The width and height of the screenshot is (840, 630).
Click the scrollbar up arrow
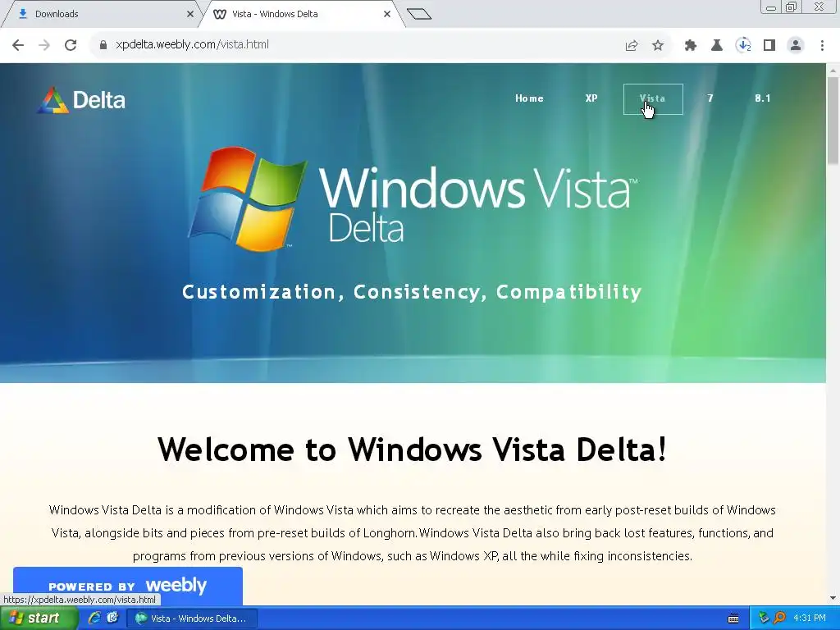coord(833,71)
